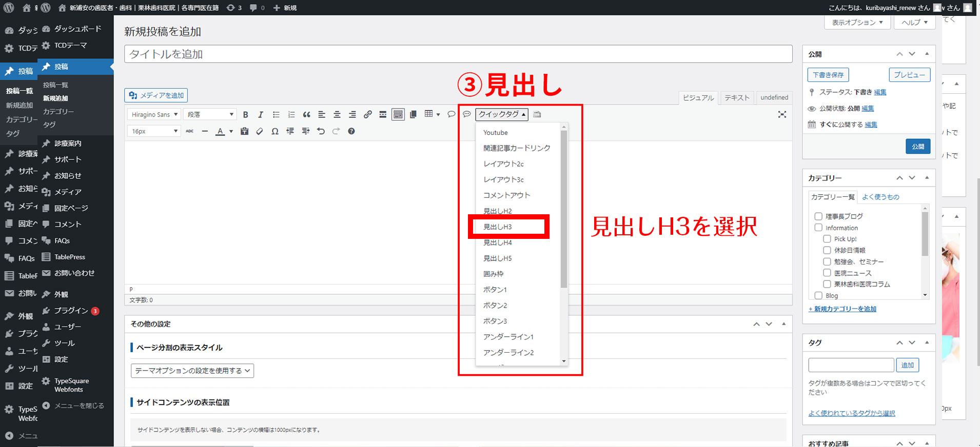Expand the page split display style dropdown
Screen dimensions: 980x447
tap(192, 371)
